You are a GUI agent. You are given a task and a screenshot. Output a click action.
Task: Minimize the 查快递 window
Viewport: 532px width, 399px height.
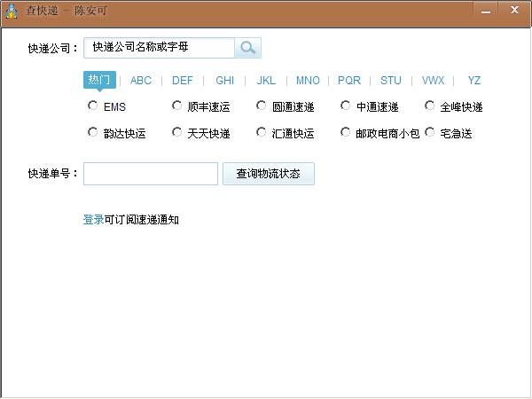point(486,11)
